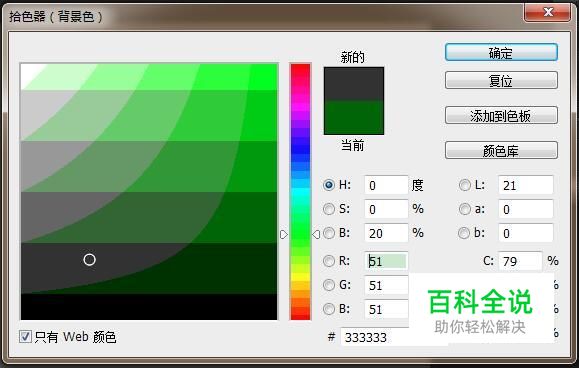Pick black in the bottom band of field

149,307
